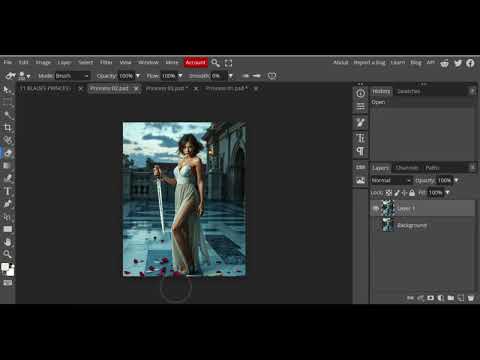Open the Info panel icon

tap(360, 94)
